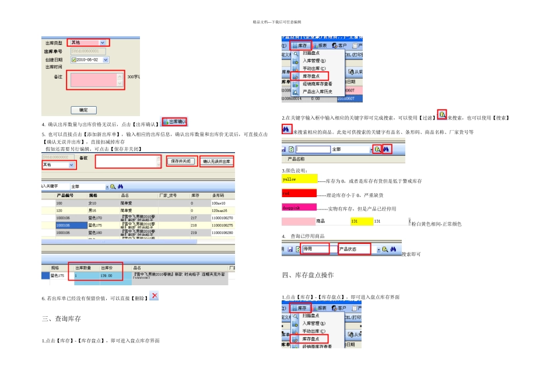Select the highlighted 1000106 cell in 蓝色175 row
Image resolution: width=554 pixels, height=392 pixels.
point(71,225)
